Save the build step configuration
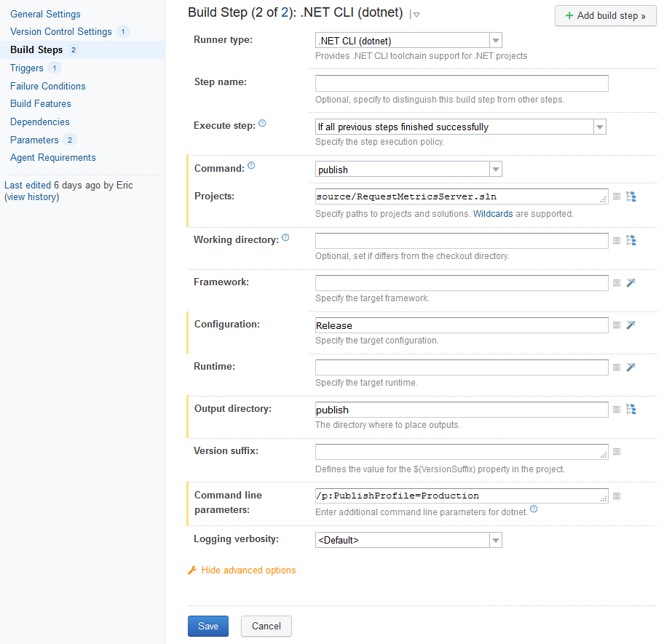This screenshot has width=664, height=644. (x=207, y=626)
